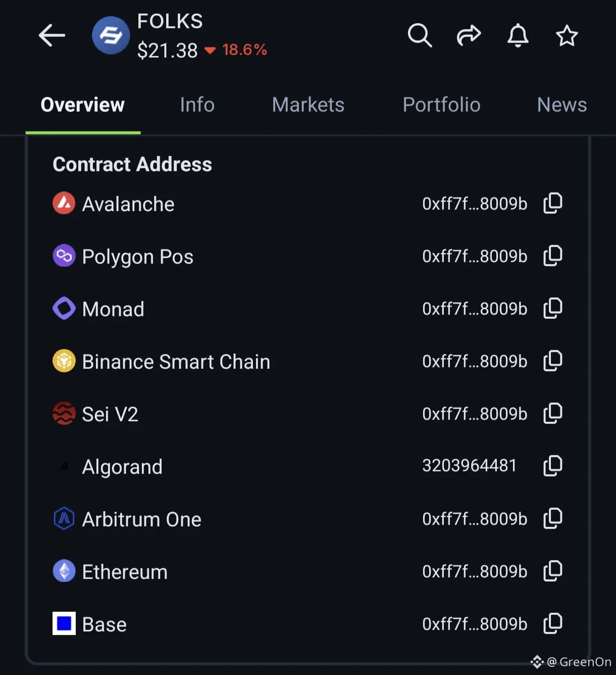Image resolution: width=616 pixels, height=675 pixels.
Task: Open search with the magnifier icon
Action: point(420,35)
